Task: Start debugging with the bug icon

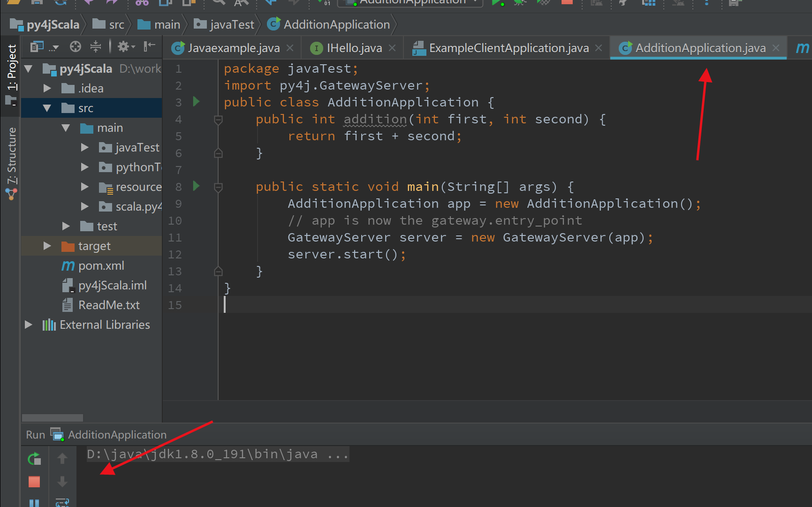Action: (x=520, y=2)
